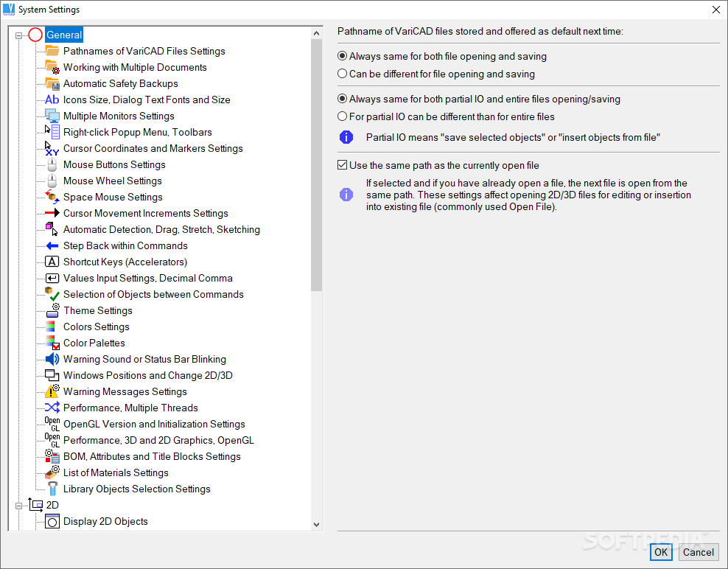Click the Multiple Monitors Settings monitor icon
Viewport: 728px width, 569px height.
click(x=52, y=116)
